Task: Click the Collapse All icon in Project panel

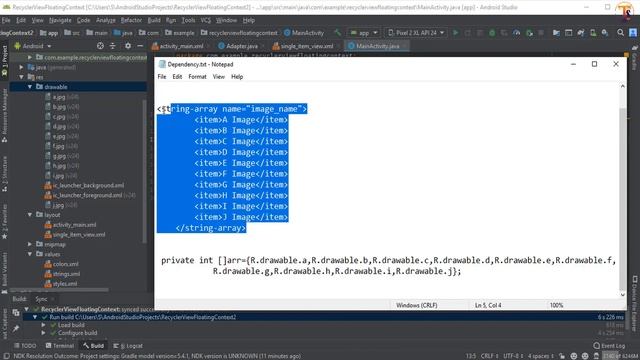Action: [113, 46]
